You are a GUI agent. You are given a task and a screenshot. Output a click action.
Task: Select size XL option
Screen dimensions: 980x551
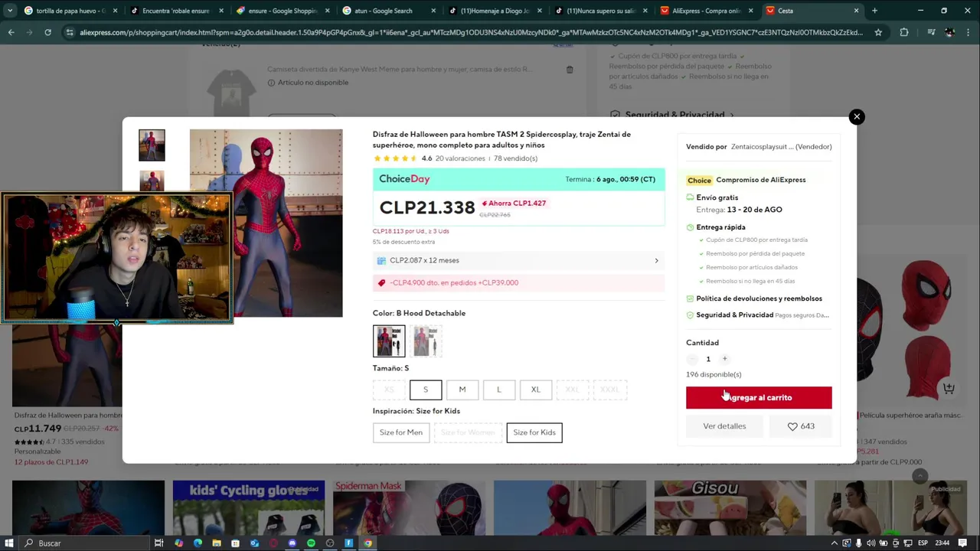click(x=536, y=390)
